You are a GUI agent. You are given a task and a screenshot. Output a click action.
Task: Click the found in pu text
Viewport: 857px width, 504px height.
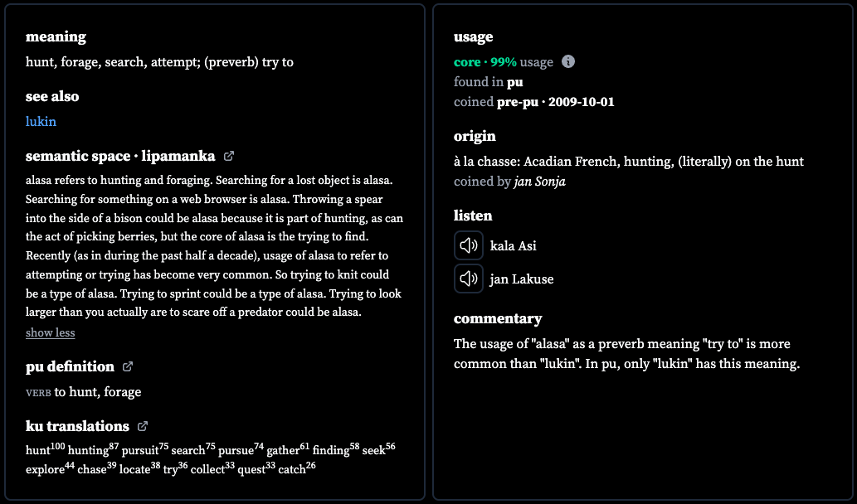(488, 82)
